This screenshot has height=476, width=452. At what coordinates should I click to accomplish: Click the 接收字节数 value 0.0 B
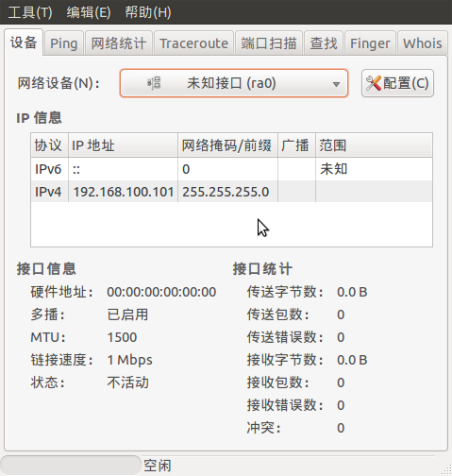click(352, 360)
